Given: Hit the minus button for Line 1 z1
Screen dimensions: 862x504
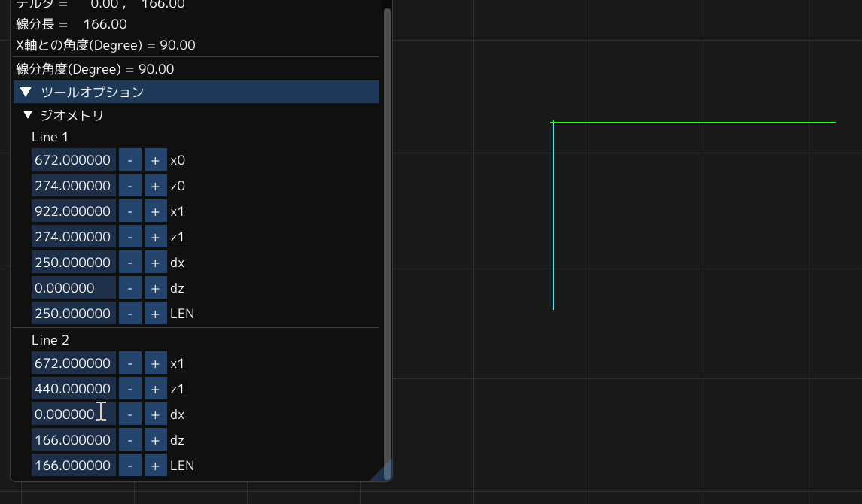Looking at the screenshot, I should 130,237.
